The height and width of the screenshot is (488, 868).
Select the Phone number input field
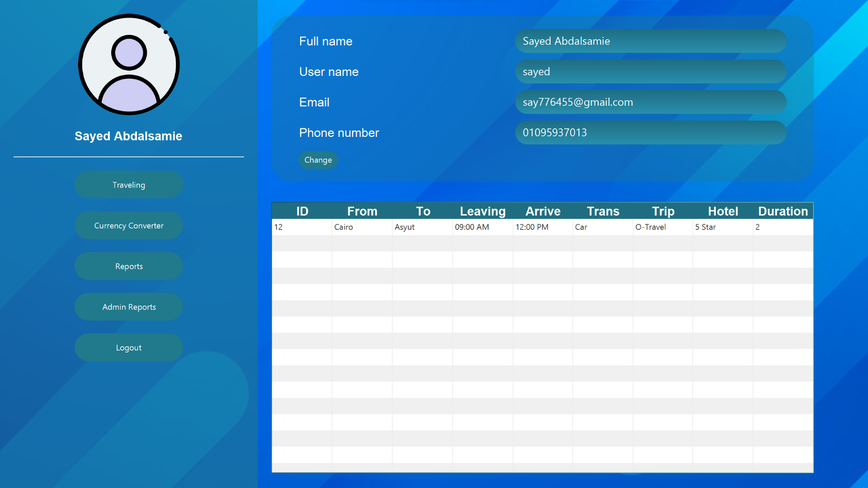point(650,133)
